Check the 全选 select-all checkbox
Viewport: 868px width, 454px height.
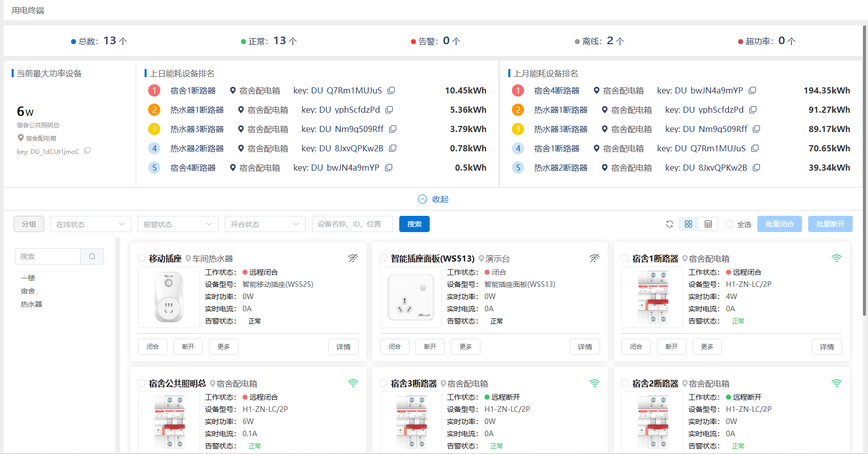730,224
